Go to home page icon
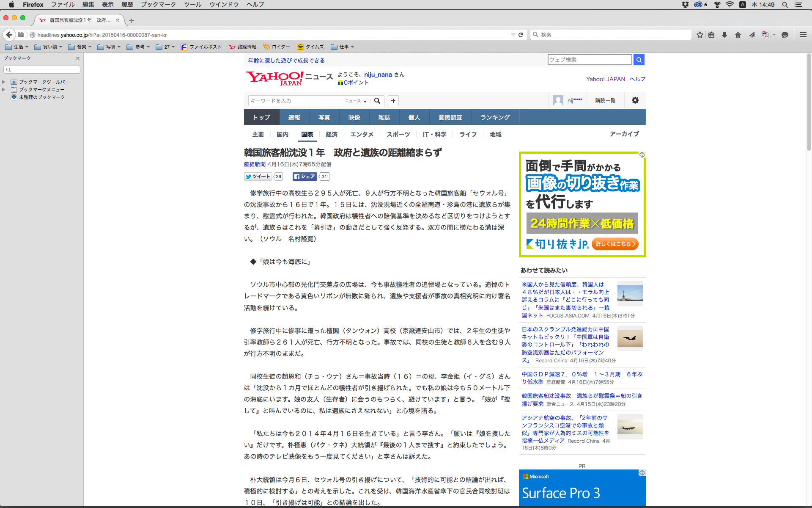 pyautogui.click(x=738, y=35)
